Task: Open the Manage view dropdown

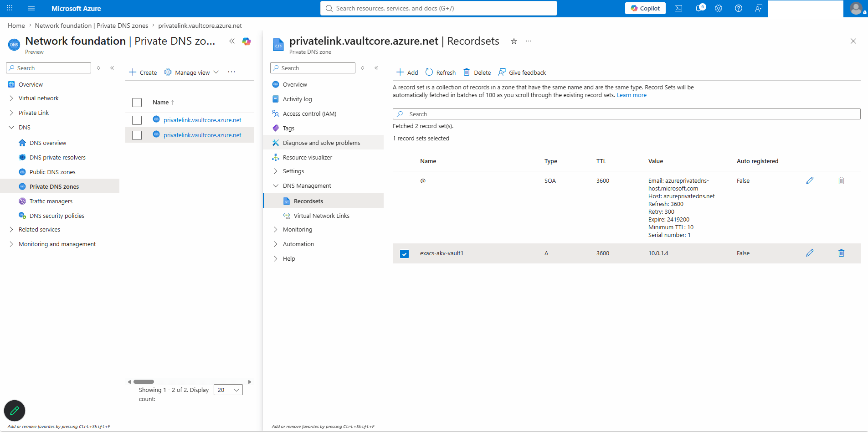Action: (x=192, y=72)
